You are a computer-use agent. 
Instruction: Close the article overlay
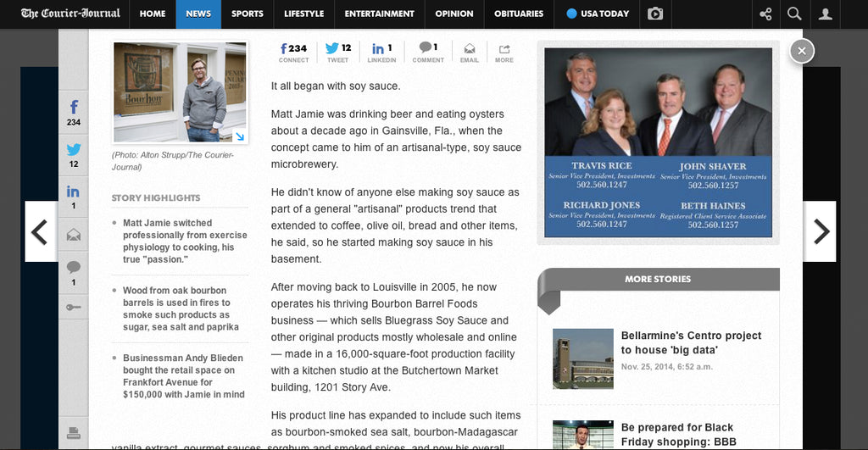click(x=801, y=51)
